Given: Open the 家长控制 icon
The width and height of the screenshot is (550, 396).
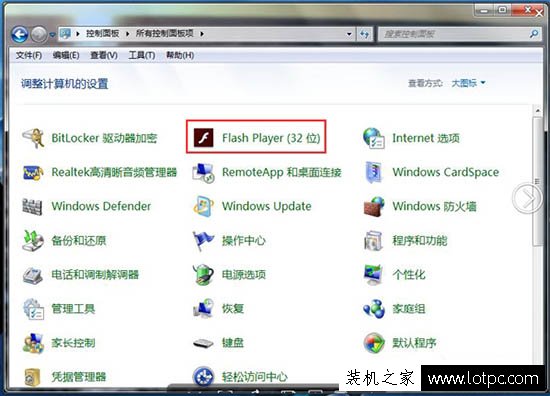Looking at the screenshot, I should (33, 343).
